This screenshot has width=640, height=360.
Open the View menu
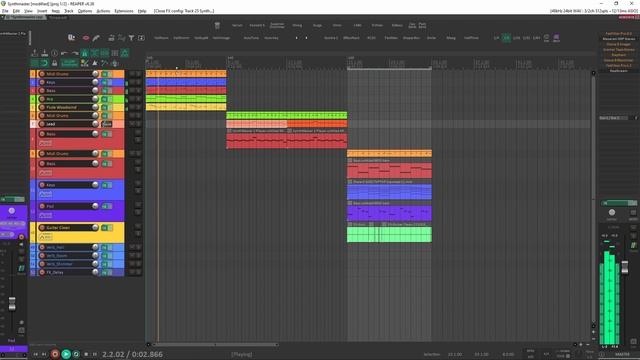coord(28,11)
